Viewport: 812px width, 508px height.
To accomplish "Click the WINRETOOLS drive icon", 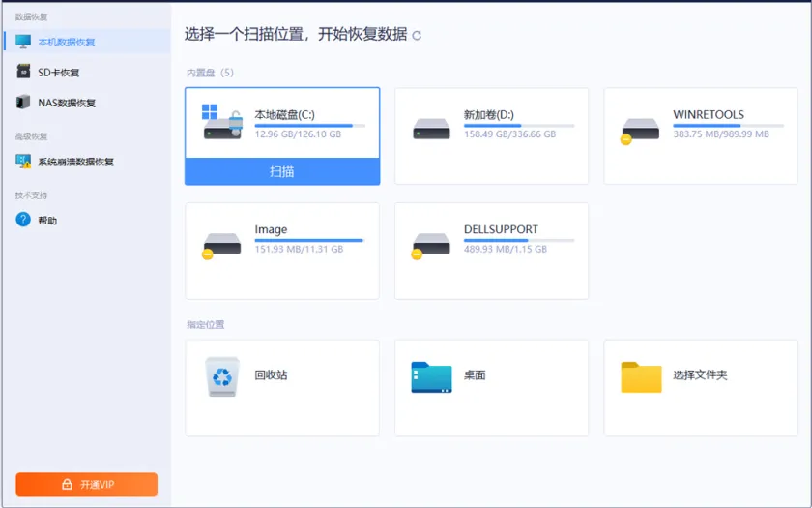I will (640, 131).
